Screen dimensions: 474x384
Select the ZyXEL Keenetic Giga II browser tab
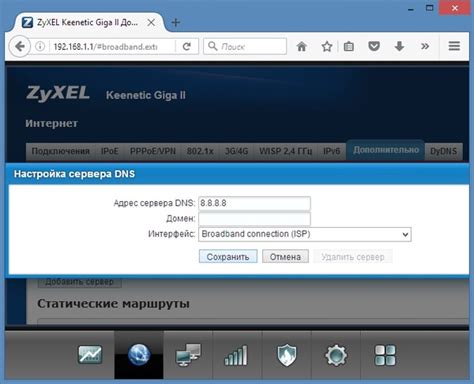tap(87, 22)
